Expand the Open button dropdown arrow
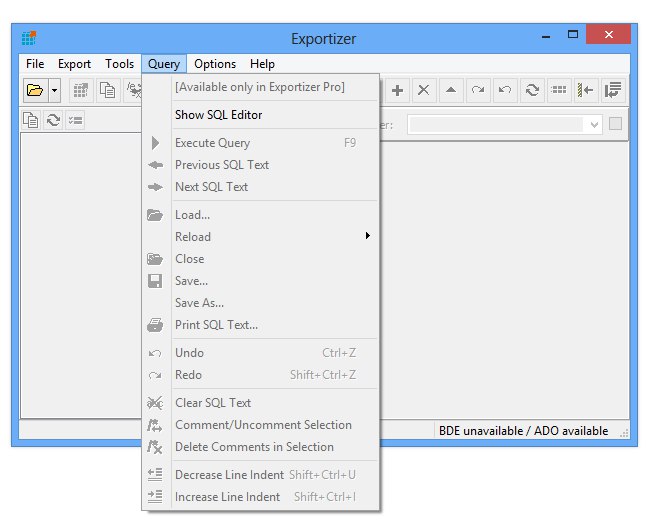This screenshot has height=527, width=657. (x=54, y=90)
